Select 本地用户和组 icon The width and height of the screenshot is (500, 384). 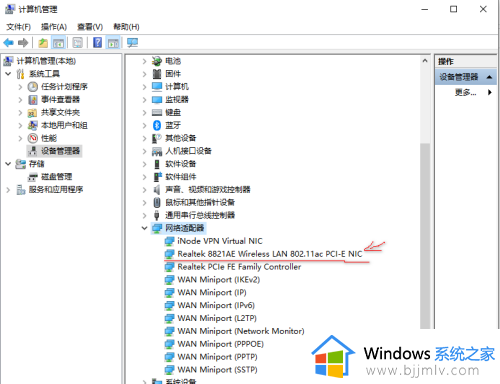coord(32,126)
